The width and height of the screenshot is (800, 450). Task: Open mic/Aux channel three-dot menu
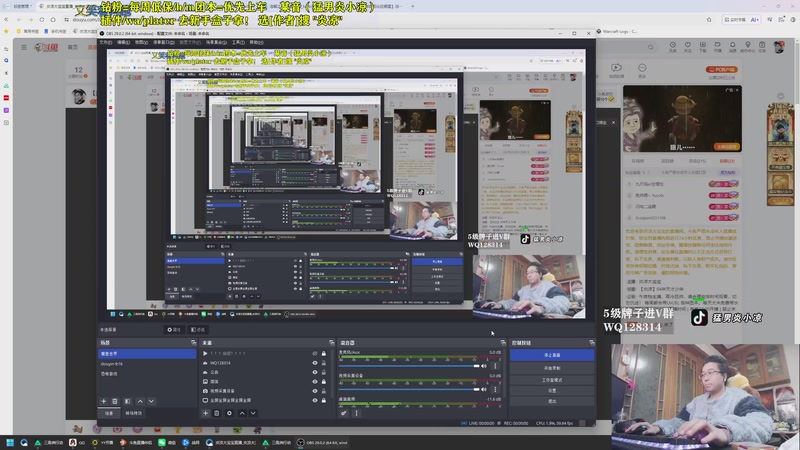click(495, 365)
